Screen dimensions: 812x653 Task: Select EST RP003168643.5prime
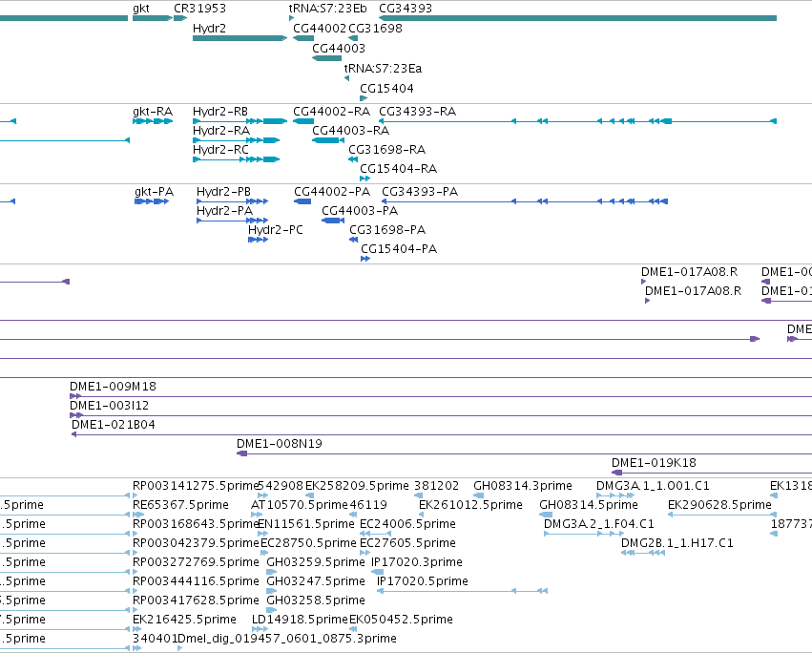click(196, 524)
